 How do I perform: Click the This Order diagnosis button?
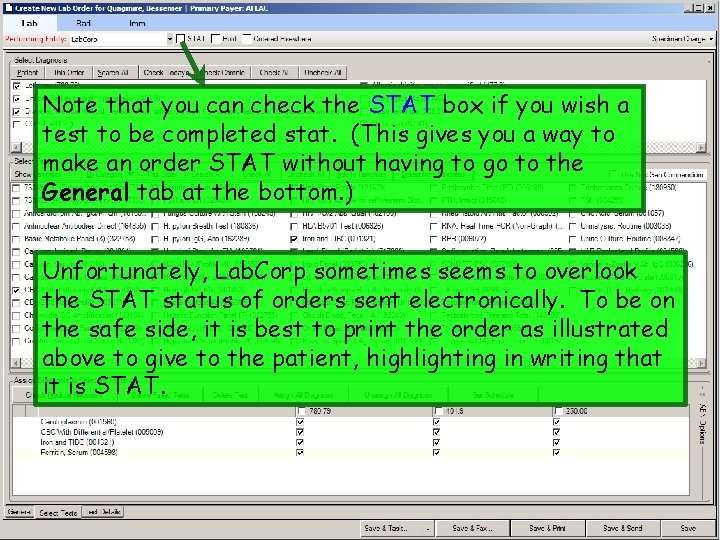tap(69, 73)
